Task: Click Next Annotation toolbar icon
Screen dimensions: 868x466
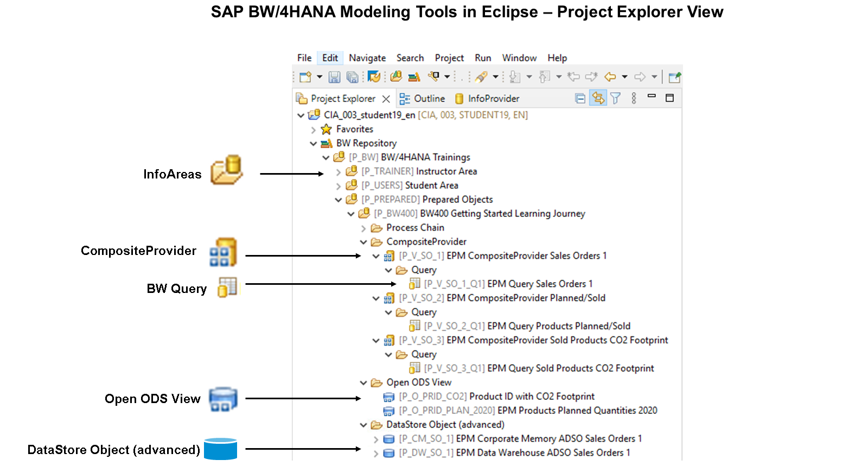Action: [x=515, y=77]
